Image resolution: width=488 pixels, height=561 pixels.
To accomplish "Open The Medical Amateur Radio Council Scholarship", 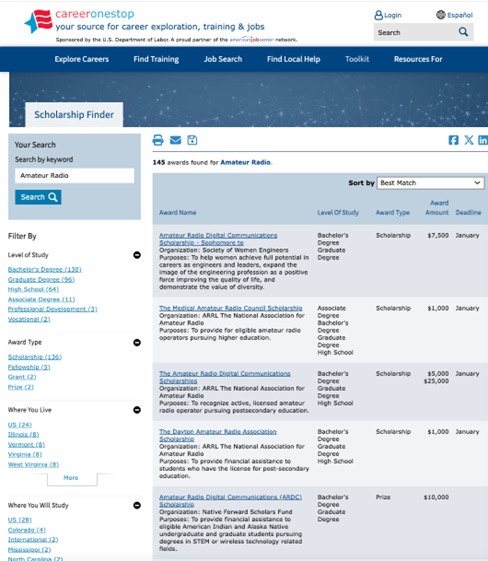I will tap(231, 308).
